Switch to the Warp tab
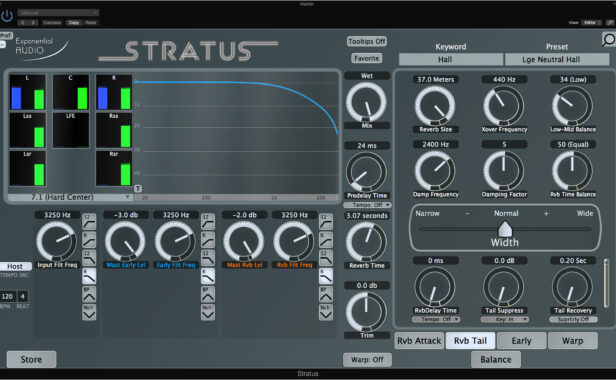This screenshot has width=616, height=380. point(572,341)
